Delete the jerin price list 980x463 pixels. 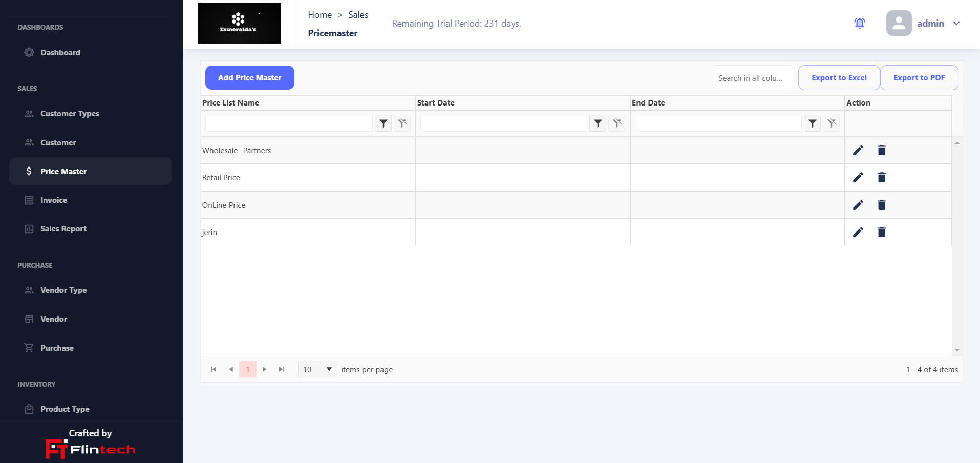pos(881,232)
